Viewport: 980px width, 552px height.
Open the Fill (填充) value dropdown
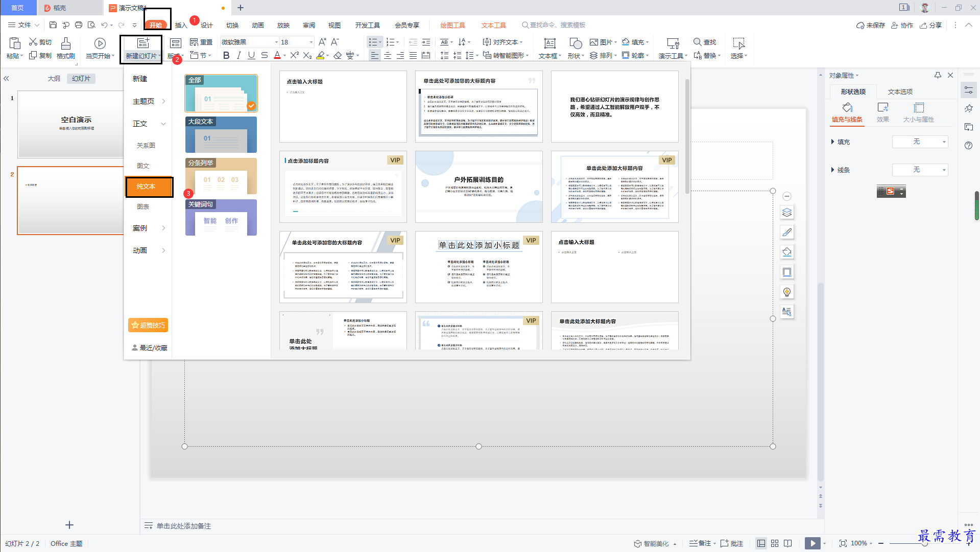[x=920, y=142]
